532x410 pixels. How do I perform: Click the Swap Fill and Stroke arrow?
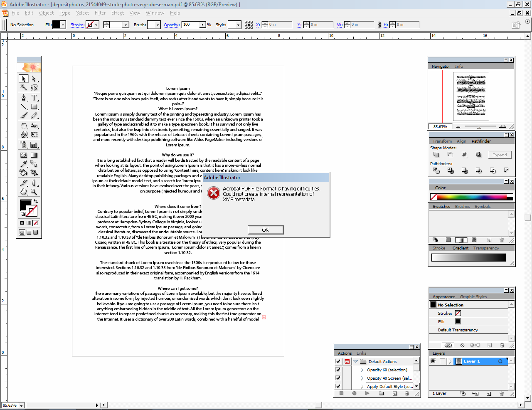(x=36, y=202)
